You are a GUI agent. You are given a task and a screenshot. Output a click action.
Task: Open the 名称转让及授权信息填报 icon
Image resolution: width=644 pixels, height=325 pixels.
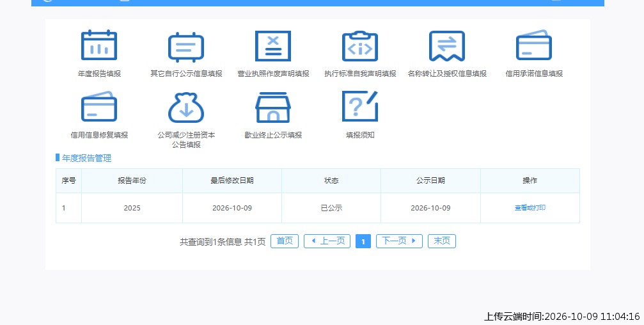447,46
